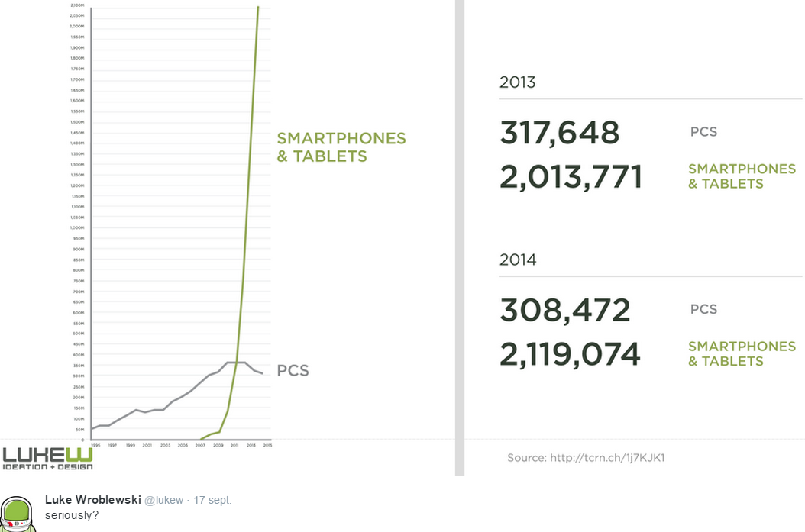
Task: Select the 308,472 PCs figure
Action: 564,311
